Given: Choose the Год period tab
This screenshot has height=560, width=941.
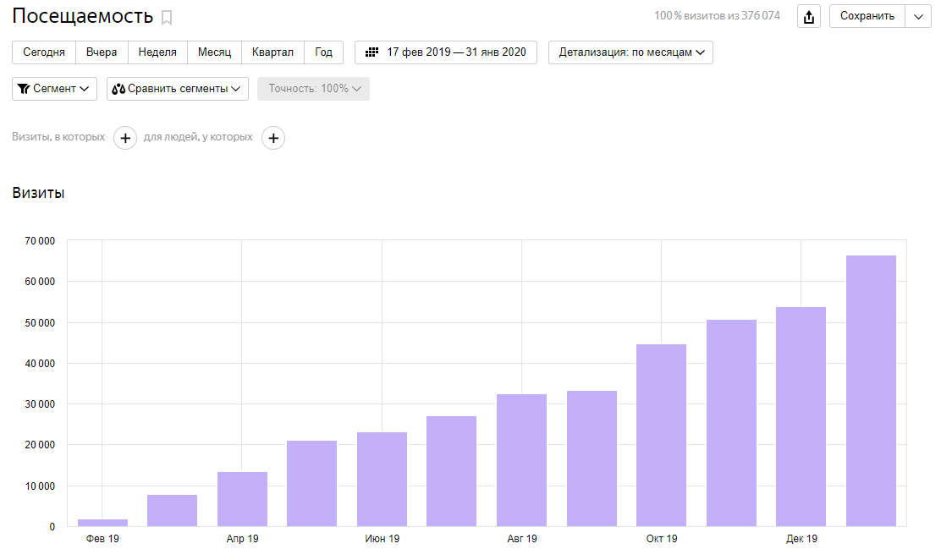Looking at the screenshot, I should click(323, 52).
